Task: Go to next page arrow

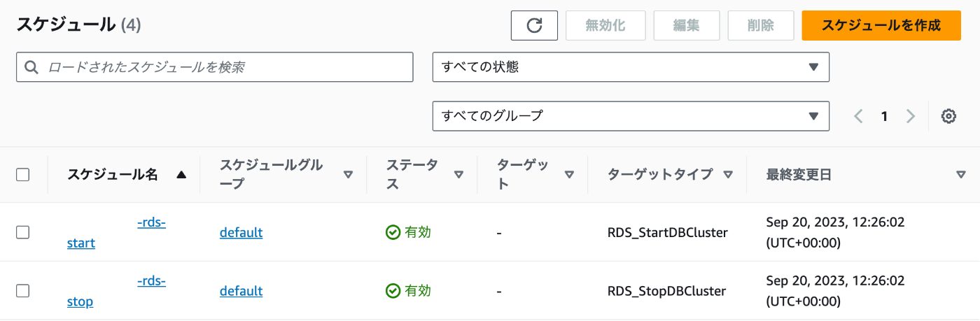Action: 910,116
